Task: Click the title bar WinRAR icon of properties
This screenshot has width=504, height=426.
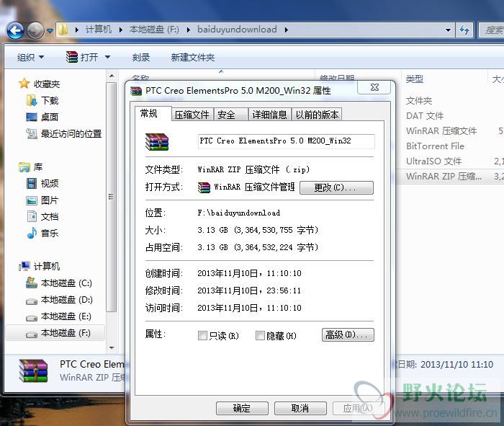Action: tap(136, 91)
